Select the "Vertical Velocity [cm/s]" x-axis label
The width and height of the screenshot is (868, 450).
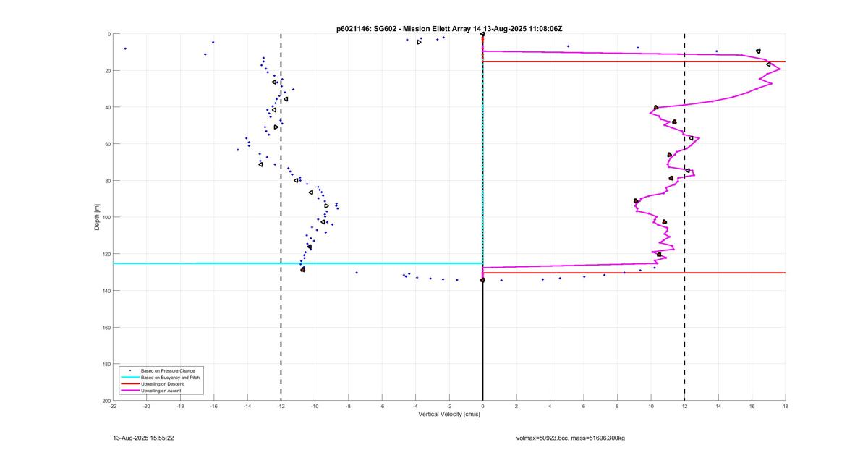point(449,415)
